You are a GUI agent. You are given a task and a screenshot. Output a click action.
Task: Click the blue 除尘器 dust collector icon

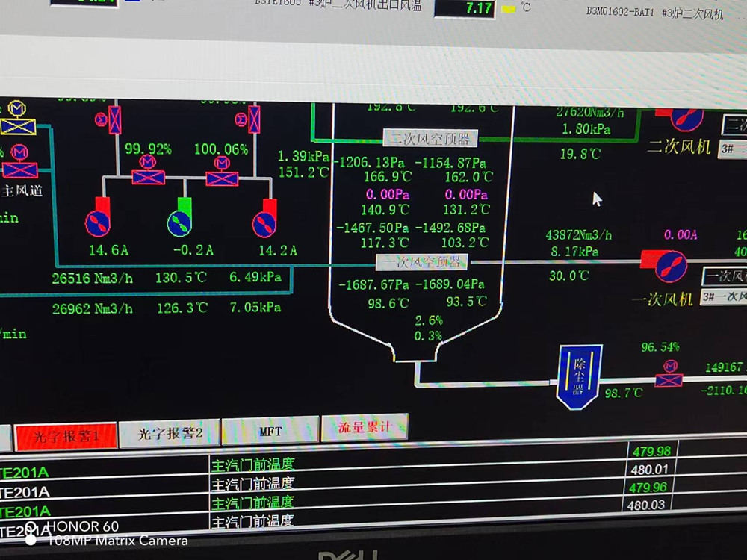pyautogui.click(x=579, y=376)
